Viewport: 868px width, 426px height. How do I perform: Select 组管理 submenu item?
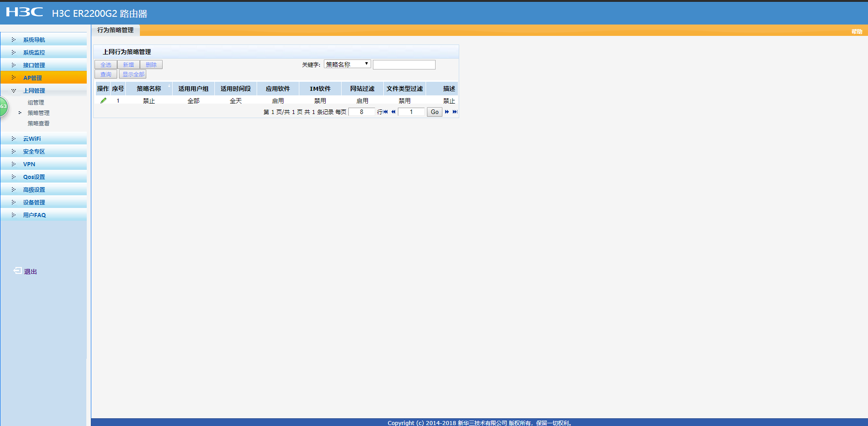pyautogui.click(x=36, y=103)
